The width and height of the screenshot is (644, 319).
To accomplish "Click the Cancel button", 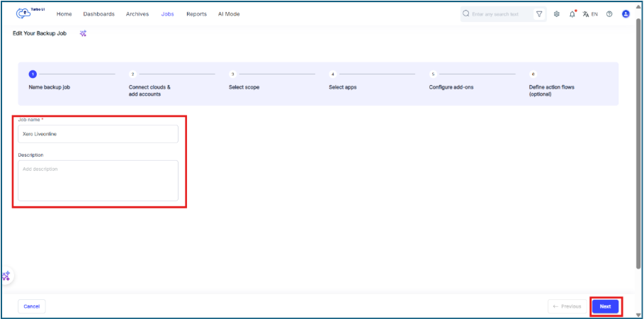I will tap(32, 306).
